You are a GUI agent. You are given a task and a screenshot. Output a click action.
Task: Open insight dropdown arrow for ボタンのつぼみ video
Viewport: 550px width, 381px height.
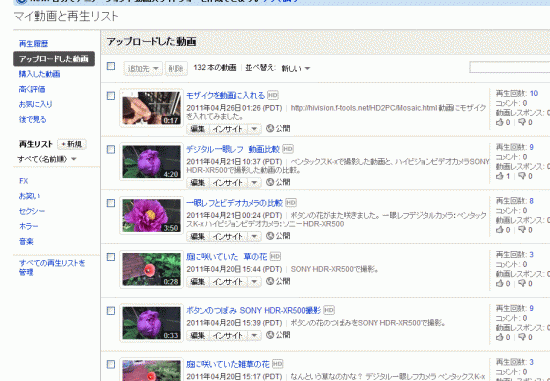tap(254, 335)
